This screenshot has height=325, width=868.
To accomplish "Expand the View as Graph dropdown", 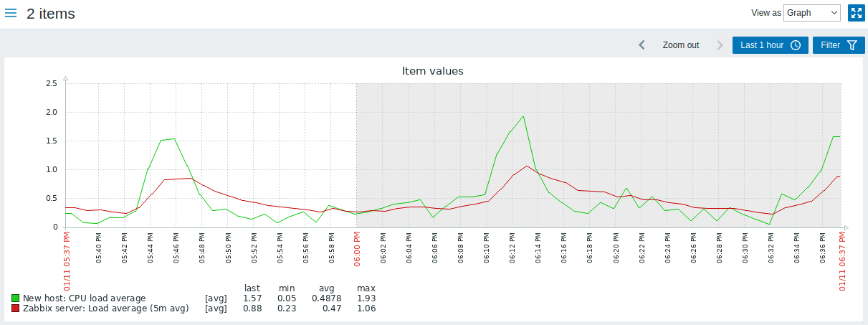I will point(812,13).
